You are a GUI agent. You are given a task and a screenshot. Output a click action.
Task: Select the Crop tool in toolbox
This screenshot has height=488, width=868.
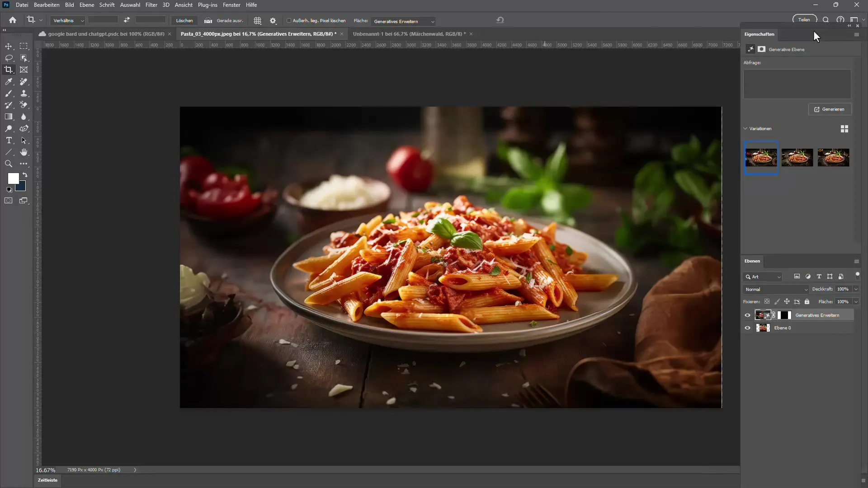pyautogui.click(x=9, y=70)
